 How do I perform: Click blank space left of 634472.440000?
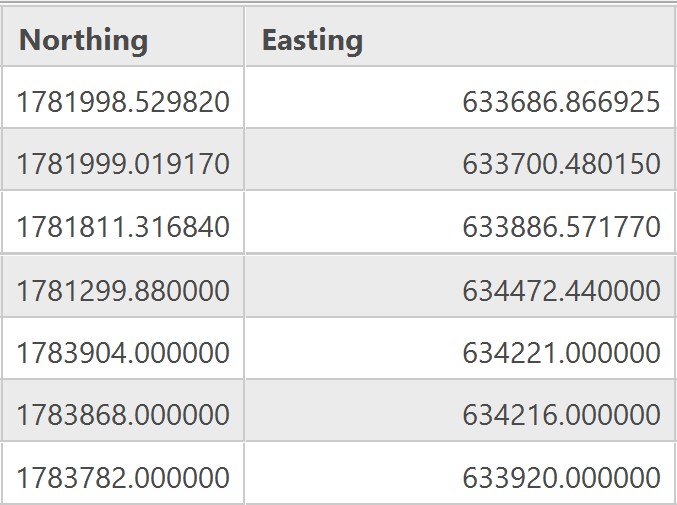point(353,286)
